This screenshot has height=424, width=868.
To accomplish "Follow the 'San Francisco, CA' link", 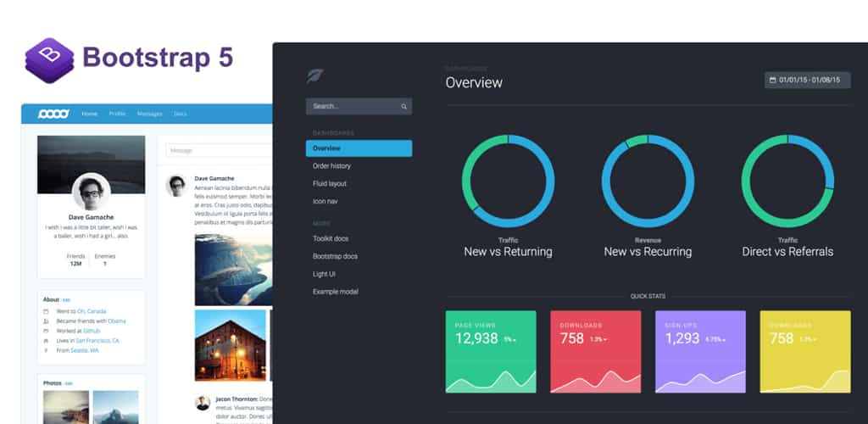I will 97,341.
